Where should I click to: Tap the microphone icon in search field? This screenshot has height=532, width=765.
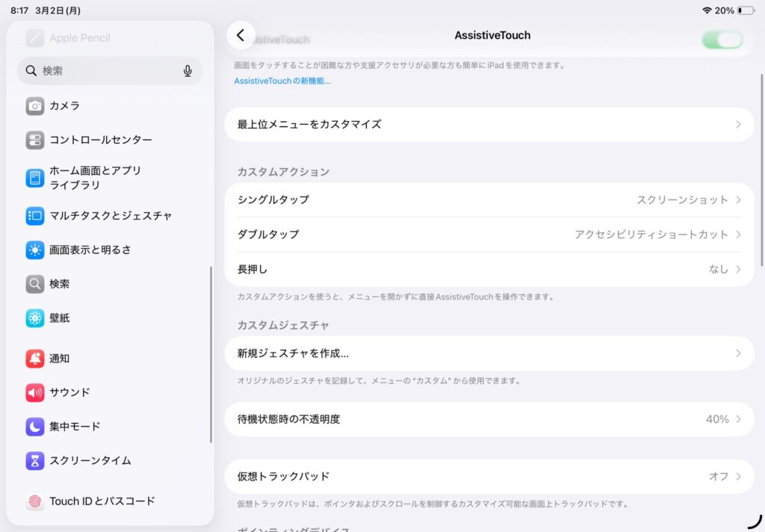pos(188,71)
